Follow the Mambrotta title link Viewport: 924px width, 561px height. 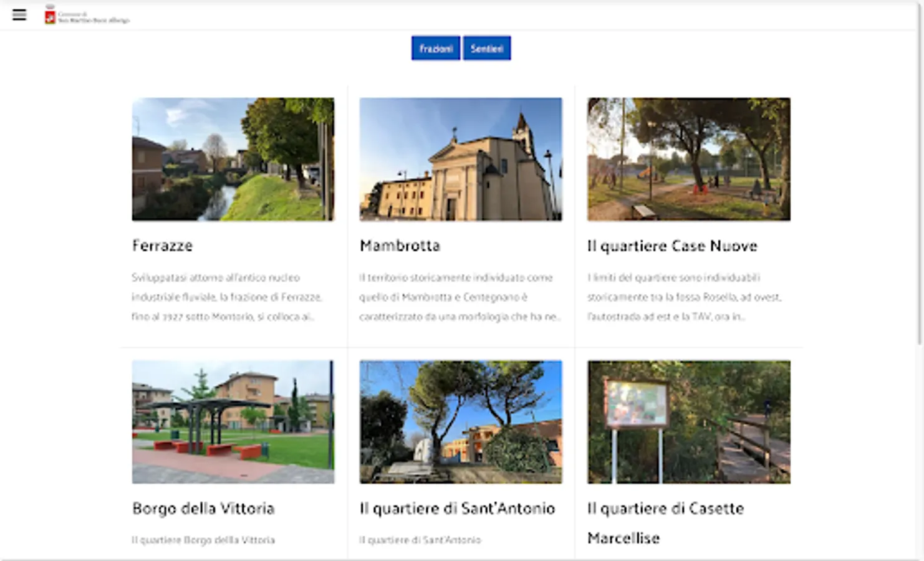click(400, 246)
